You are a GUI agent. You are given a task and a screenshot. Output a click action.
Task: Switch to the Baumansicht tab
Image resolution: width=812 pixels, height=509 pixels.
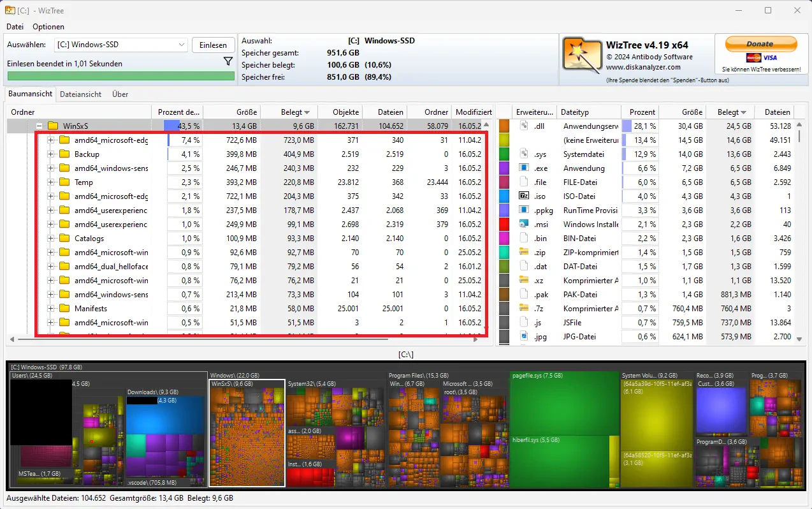31,94
